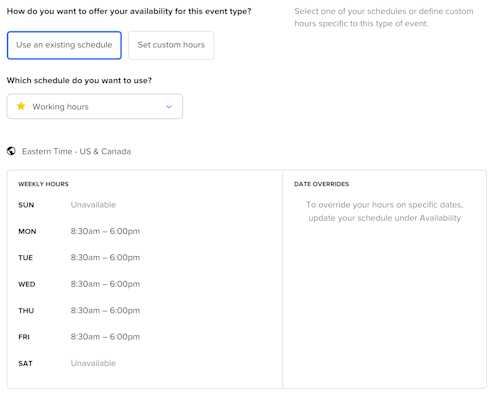This screenshot has width=496, height=396.
Task: Click the FRI day label
Action: click(x=24, y=337)
